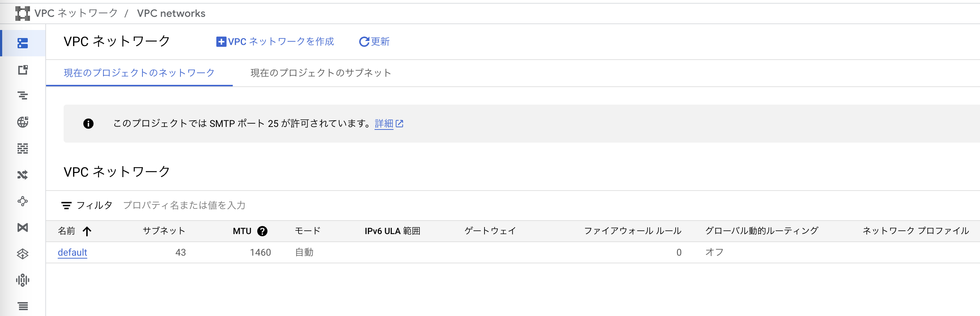Click the 詳細 link about SMTP port 25

click(384, 123)
